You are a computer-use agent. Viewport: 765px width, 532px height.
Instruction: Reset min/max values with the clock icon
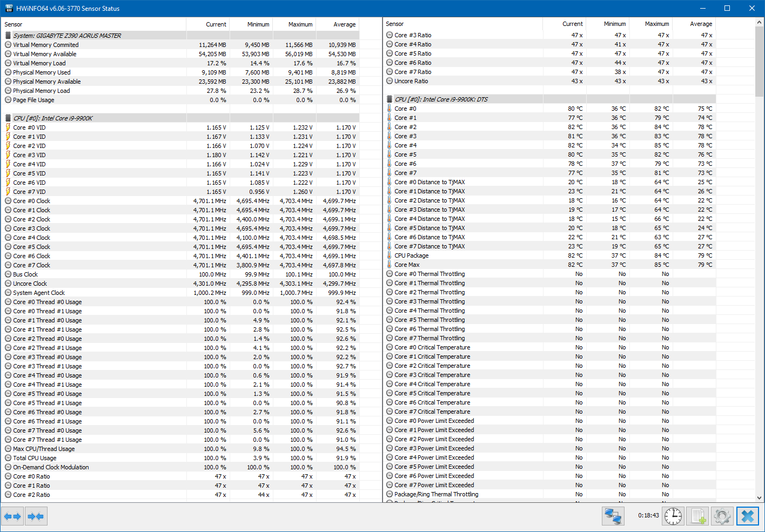tap(673, 516)
